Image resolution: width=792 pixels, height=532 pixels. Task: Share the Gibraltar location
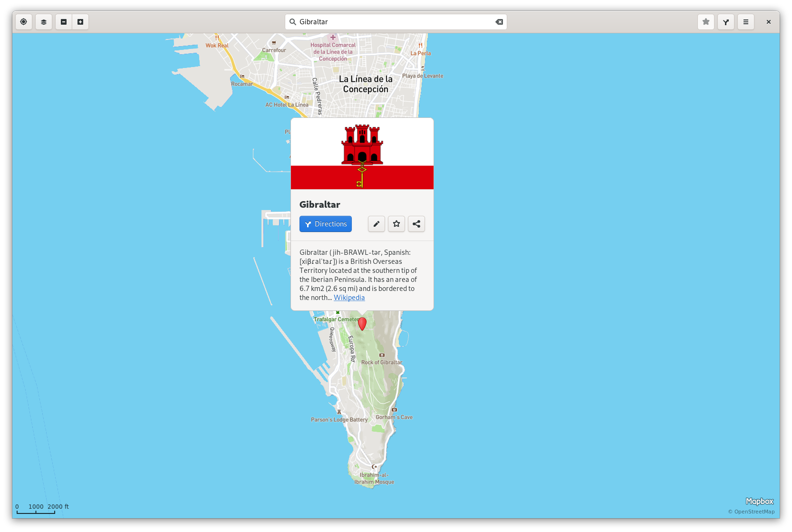pos(416,224)
